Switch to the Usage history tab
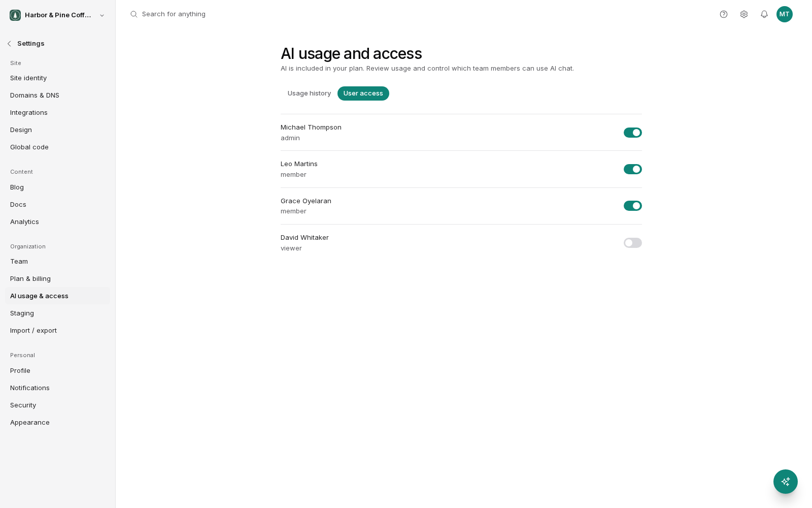The image size is (812, 508). click(x=309, y=93)
